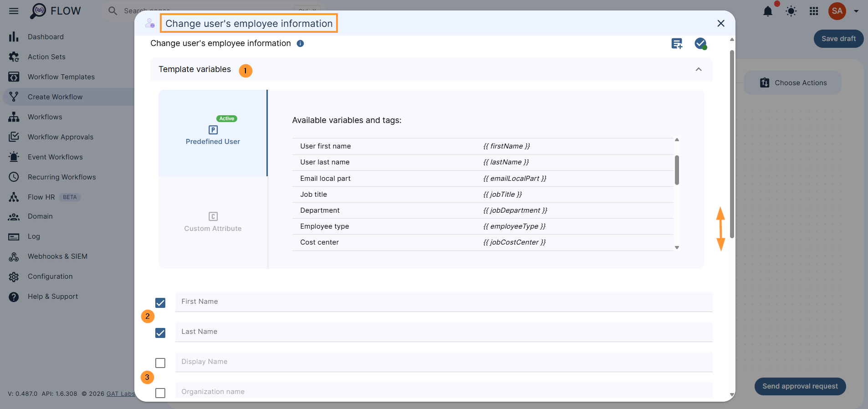Click the {{ jobTitle }} variable tag
The image size is (868, 409).
point(502,194)
